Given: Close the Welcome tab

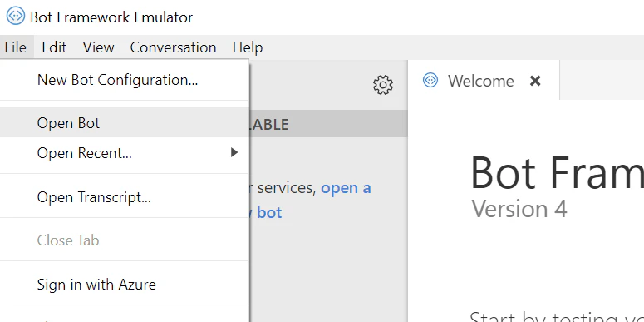Looking at the screenshot, I should (535, 81).
